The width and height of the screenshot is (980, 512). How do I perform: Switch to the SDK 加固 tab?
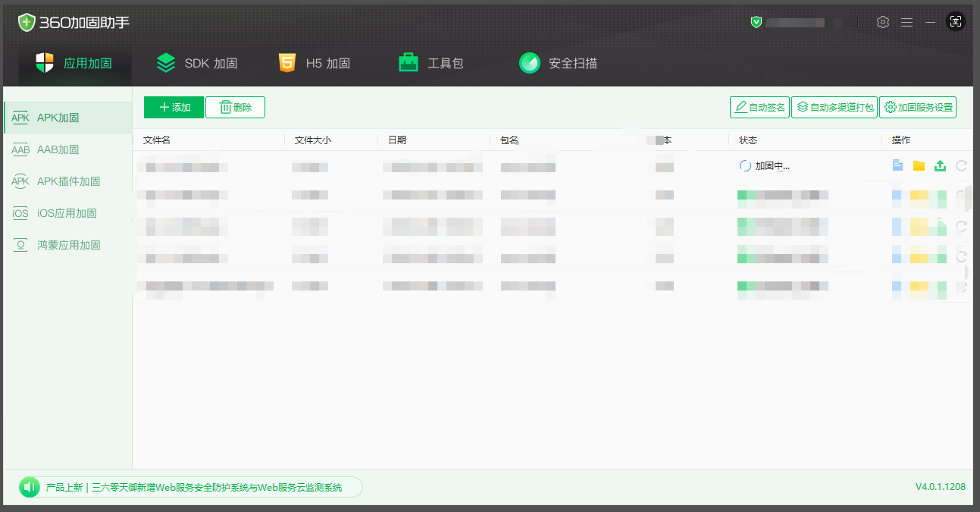[196, 63]
